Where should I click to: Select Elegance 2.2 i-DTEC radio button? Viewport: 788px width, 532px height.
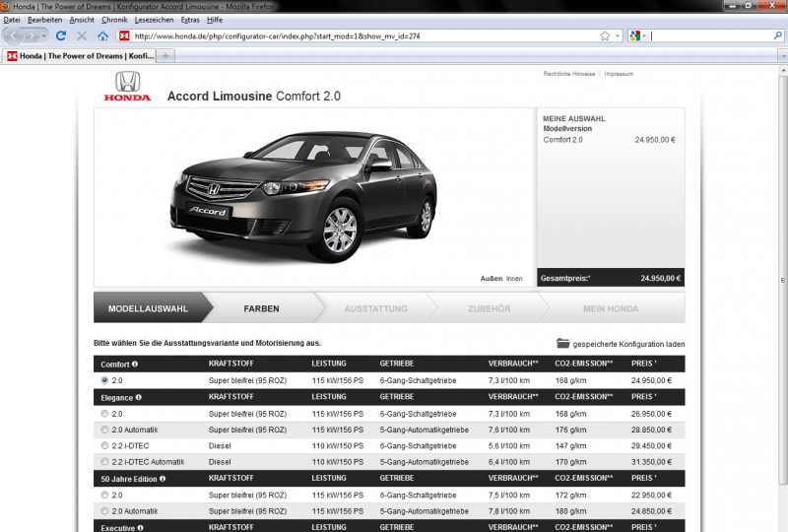(x=104, y=445)
